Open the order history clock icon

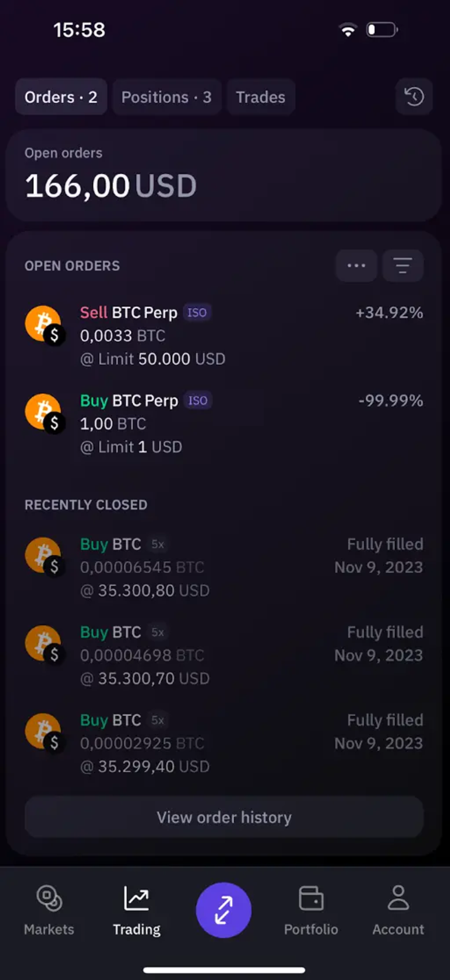[414, 97]
